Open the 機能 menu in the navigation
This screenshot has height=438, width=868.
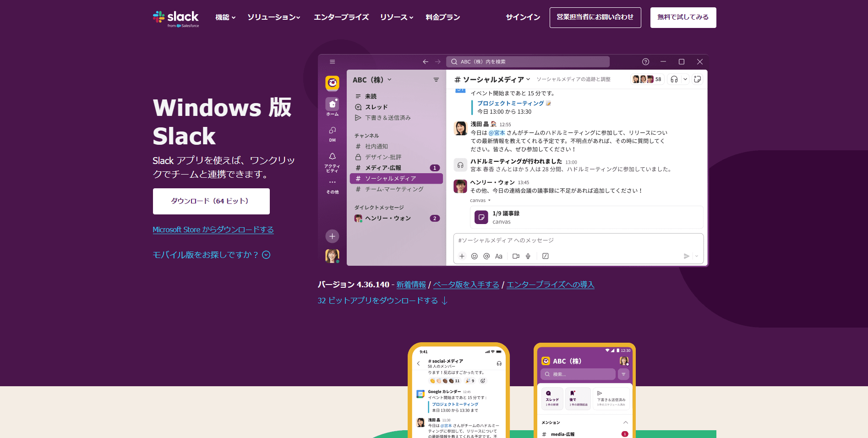[x=225, y=17]
